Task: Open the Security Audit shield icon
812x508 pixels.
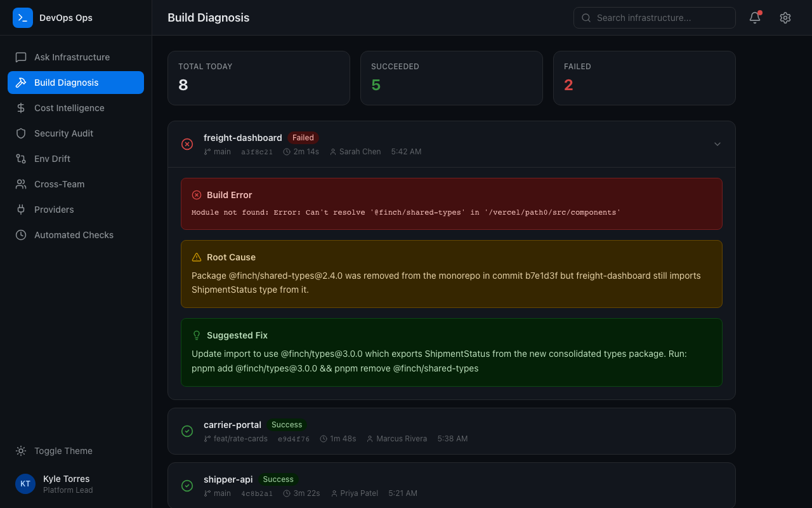Action: [22, 133]
